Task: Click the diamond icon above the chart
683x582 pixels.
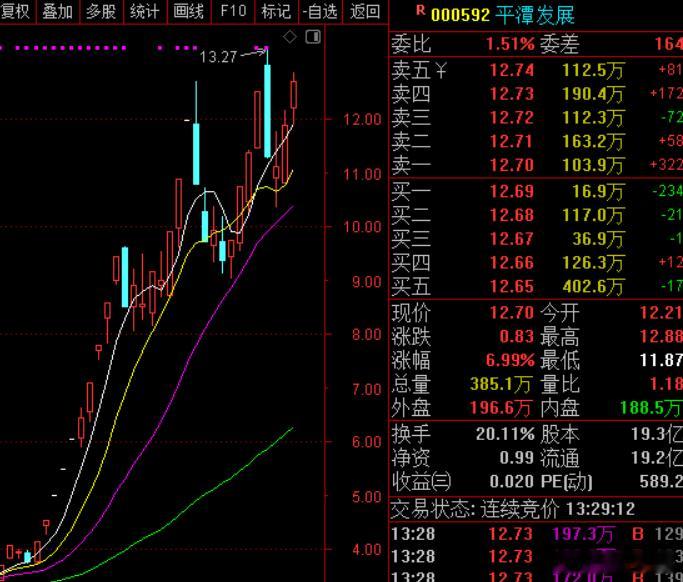Action: pos(290,37)
